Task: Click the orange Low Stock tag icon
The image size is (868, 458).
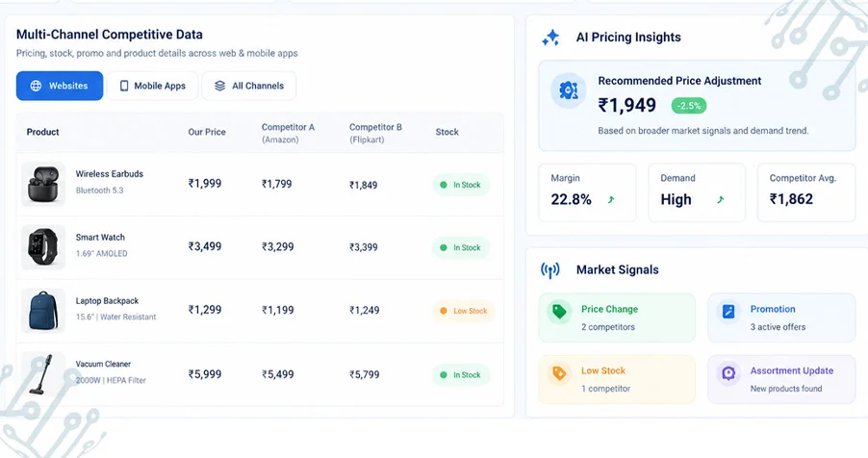Action: coord(559,373)
